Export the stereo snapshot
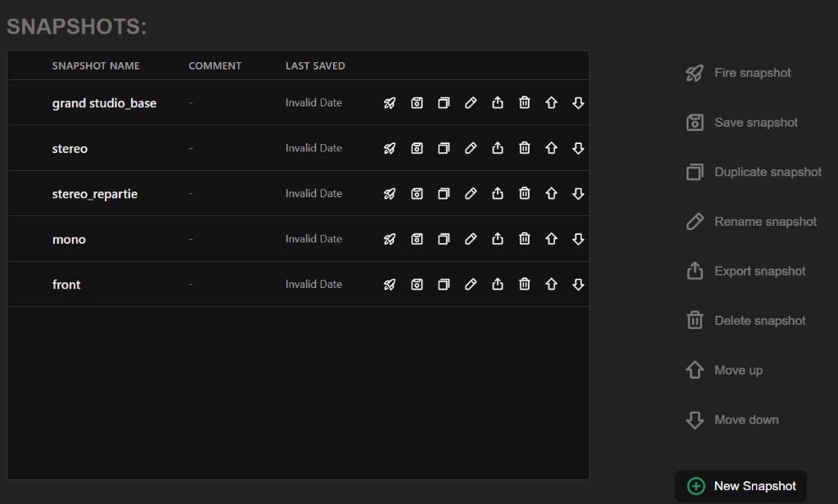This screenshot has width=838, height=504. [x=498, y=148]
